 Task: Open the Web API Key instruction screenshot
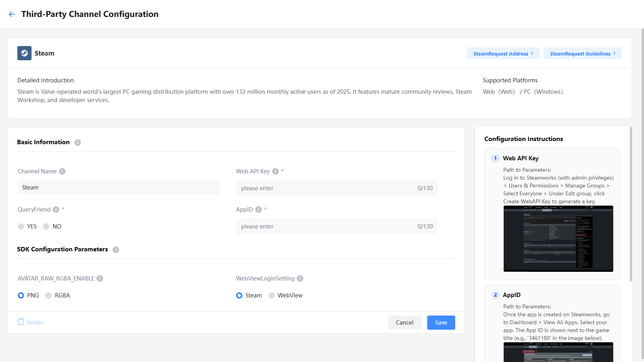click(558, 239)
